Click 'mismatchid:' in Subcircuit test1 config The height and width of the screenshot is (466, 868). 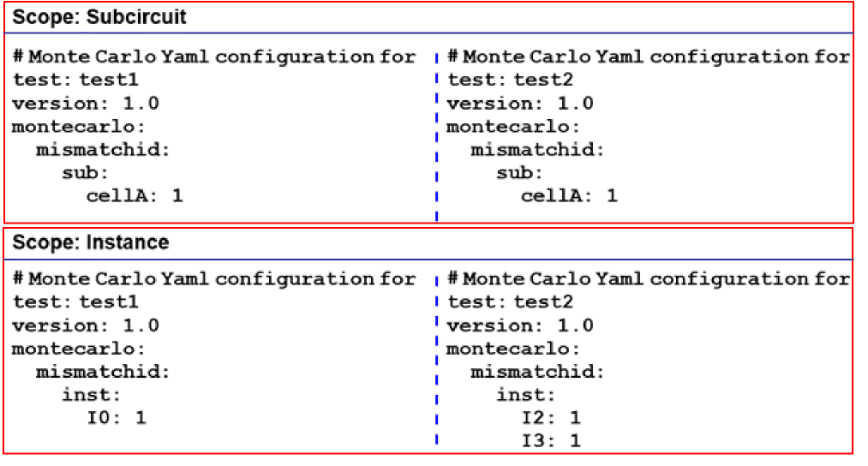102,150
